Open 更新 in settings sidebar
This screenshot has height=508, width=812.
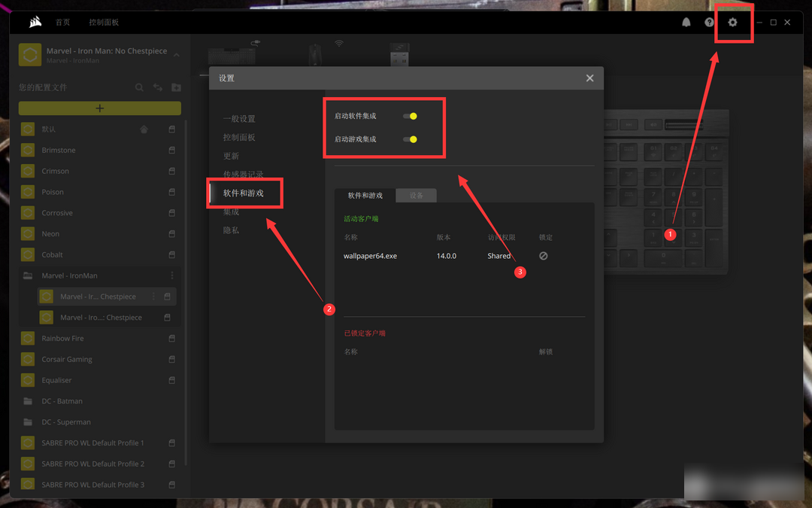231,156
